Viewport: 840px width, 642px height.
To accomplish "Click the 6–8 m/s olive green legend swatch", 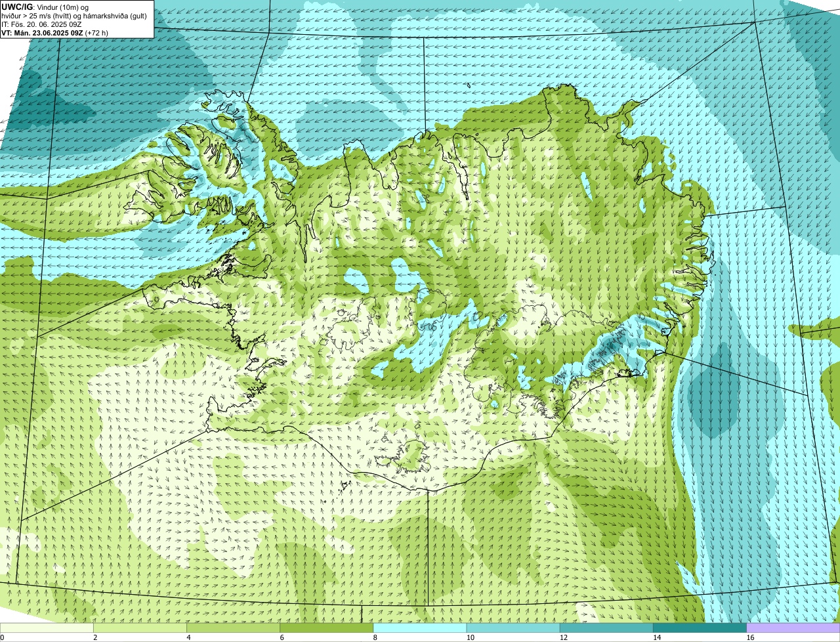I will 327,628.
